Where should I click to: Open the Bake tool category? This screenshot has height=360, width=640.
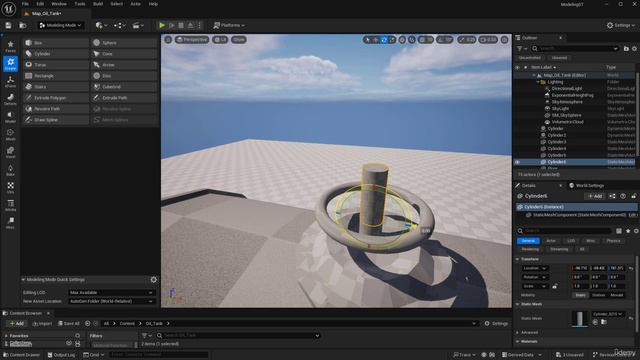[10, 170]
